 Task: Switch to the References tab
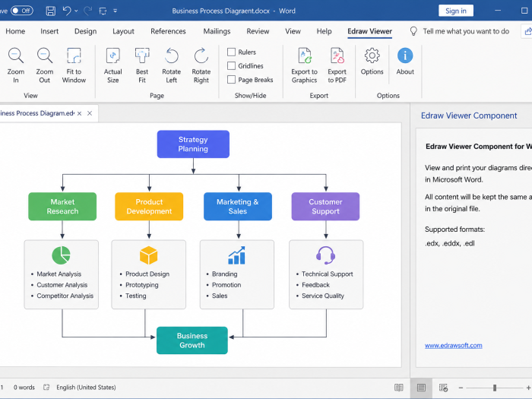[x=168, y=31]
